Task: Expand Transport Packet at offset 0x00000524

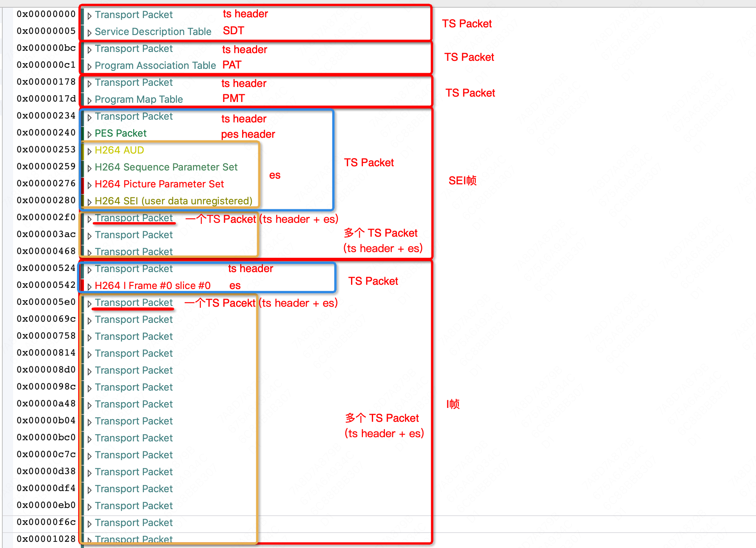Action: pyautogui.click(x=89, y=269)
